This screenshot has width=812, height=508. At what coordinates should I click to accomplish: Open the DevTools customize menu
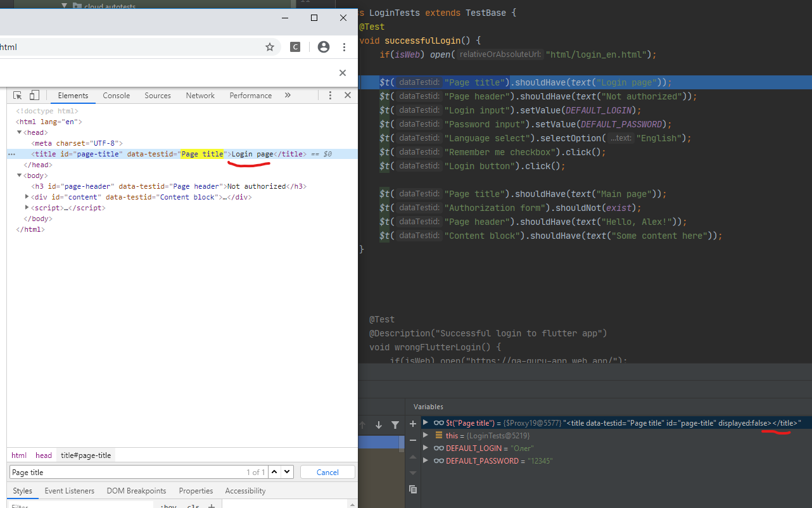[x=330, y=96]
